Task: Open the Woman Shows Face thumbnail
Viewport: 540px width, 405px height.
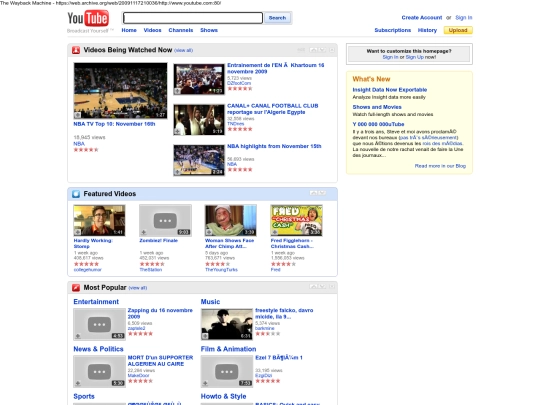Action: click(230, 220)
